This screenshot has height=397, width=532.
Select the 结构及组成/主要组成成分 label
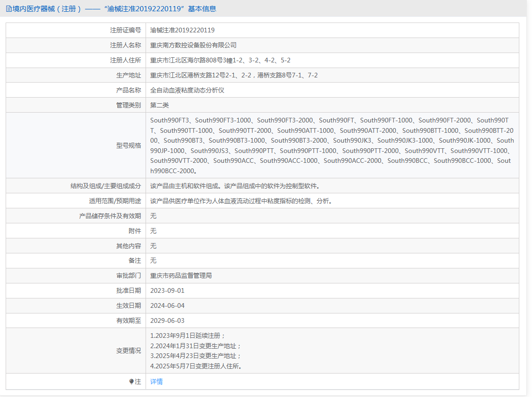106,186
